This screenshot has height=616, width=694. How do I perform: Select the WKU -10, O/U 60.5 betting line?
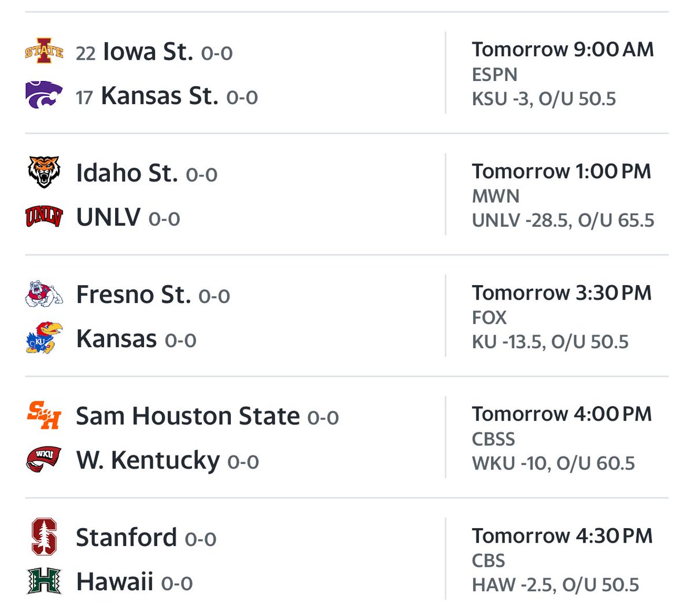pyautogui.click(x=553, y=463)
